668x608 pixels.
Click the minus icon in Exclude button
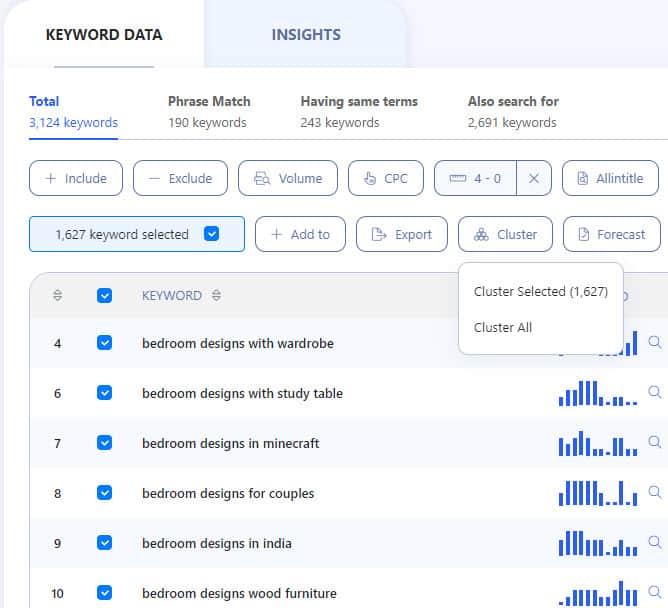(154, 179)
